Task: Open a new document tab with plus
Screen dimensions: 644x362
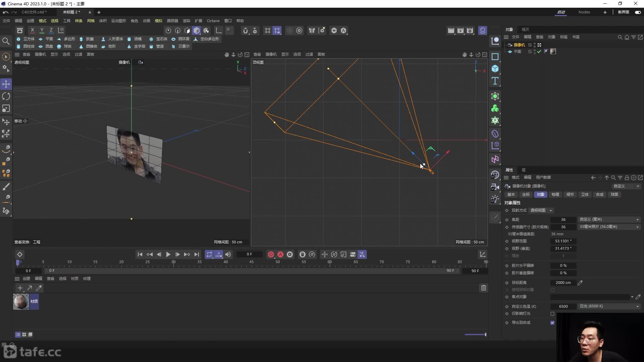Action: click(99, 12)
